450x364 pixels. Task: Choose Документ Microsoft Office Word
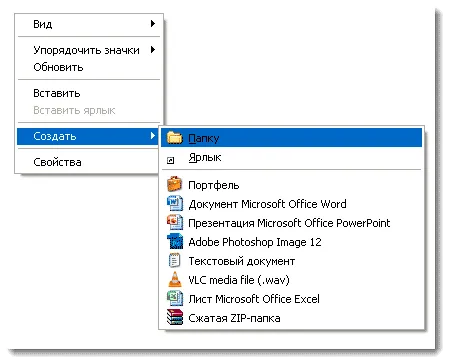coord(291,204)
